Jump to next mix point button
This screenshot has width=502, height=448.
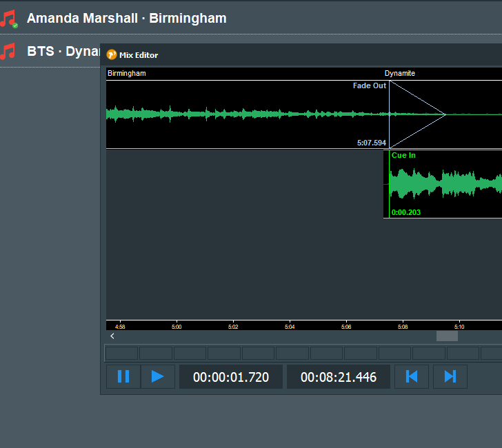pyautogui.click(x=450, y=376)
